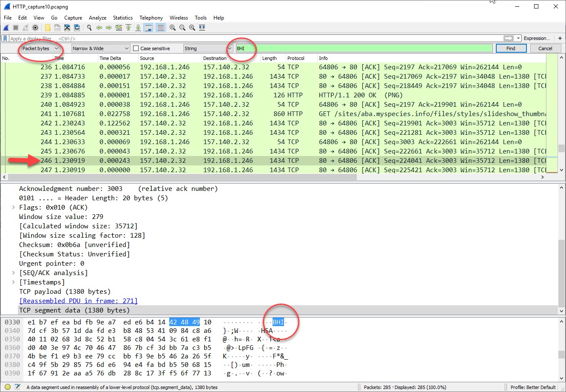Open the Telephony menu

pyautogui.click(x=151, y=17)
